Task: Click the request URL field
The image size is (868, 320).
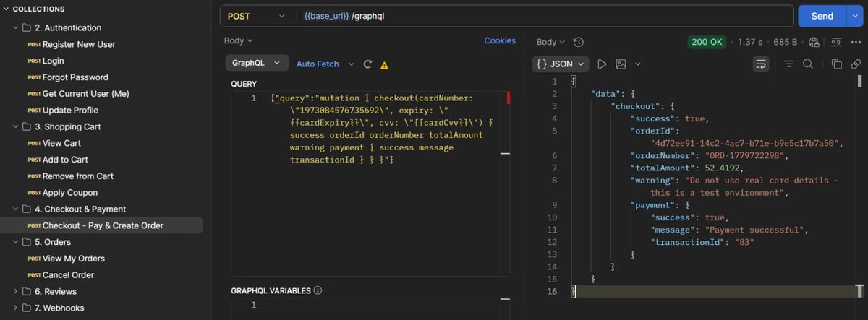Action: tap(544, 16)
